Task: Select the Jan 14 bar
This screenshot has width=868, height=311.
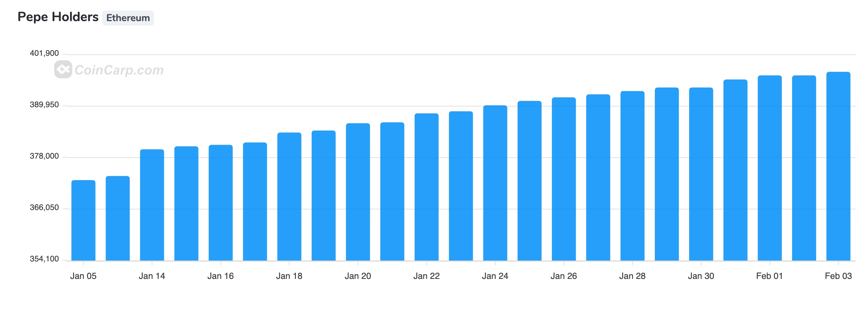Action: [x=152, y=205]
